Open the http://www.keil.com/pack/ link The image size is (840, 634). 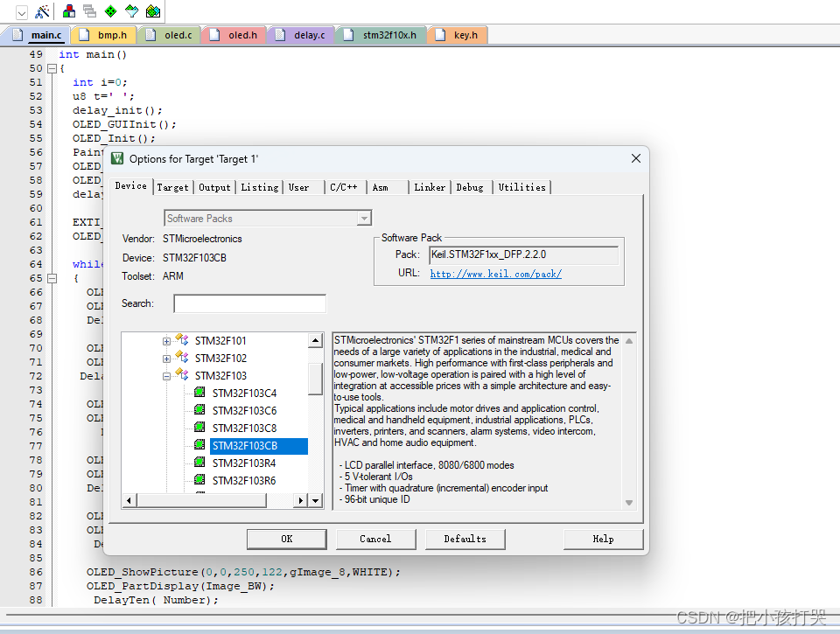[x=495, y=274]
